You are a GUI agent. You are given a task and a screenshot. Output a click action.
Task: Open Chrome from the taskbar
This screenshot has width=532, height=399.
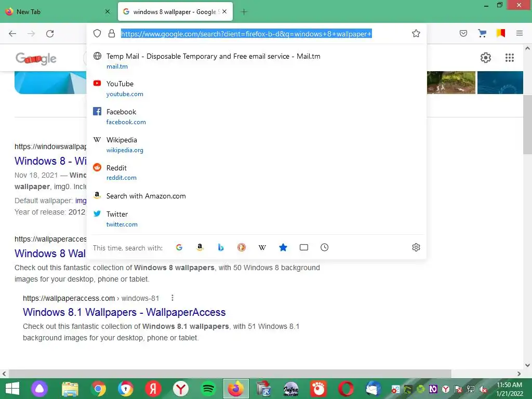(98, 389)
